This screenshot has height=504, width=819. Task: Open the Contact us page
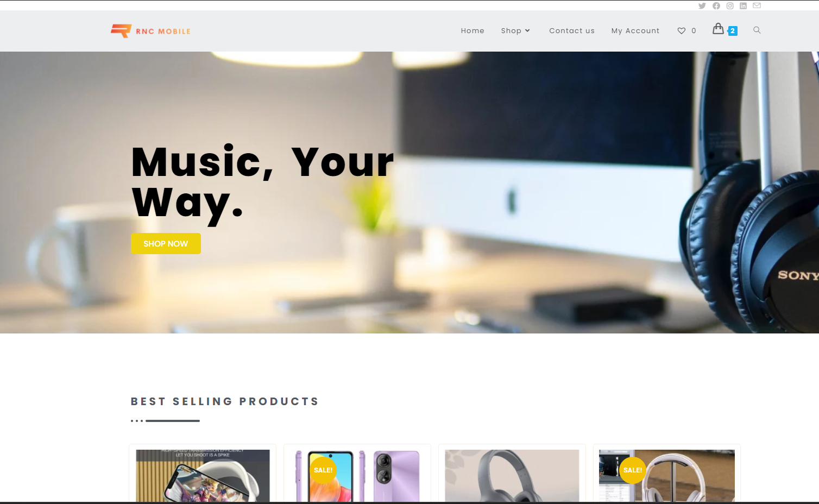(x=571, y=31)
